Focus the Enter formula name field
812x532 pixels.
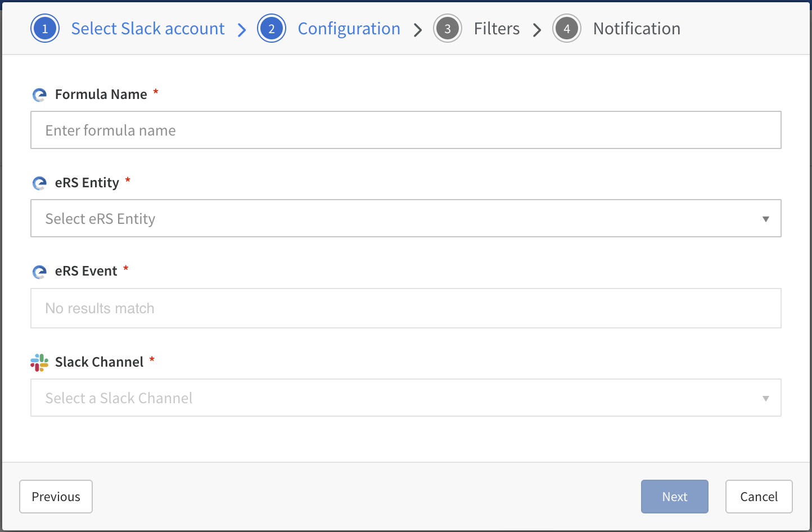[x=406, y=130]
